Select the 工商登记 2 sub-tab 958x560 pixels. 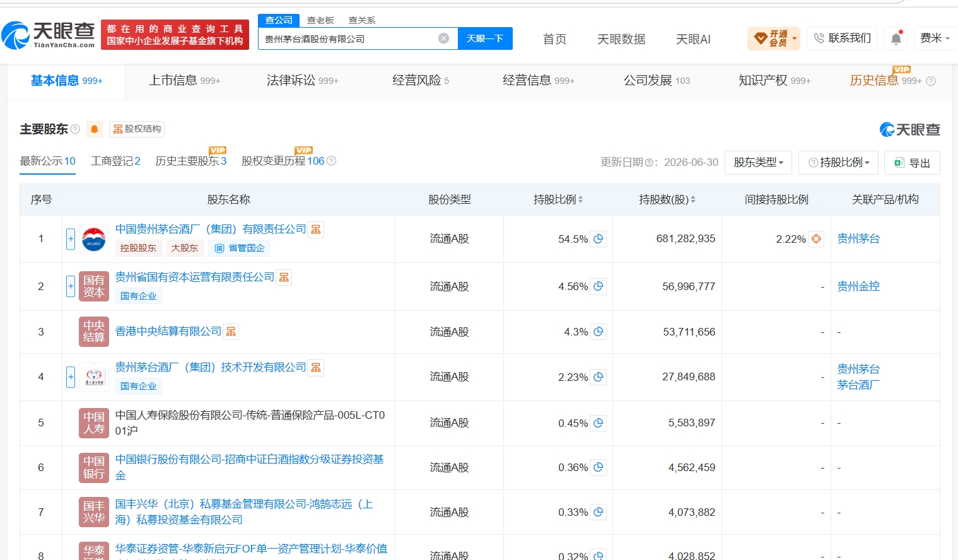[x=115, y=161]
